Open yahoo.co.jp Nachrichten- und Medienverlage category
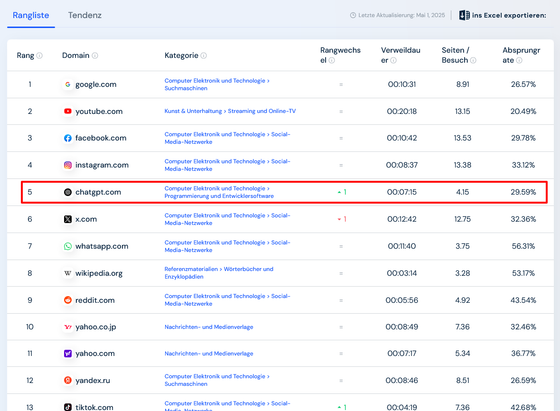This screenshot has width=560, height=411. click(209, 327)
